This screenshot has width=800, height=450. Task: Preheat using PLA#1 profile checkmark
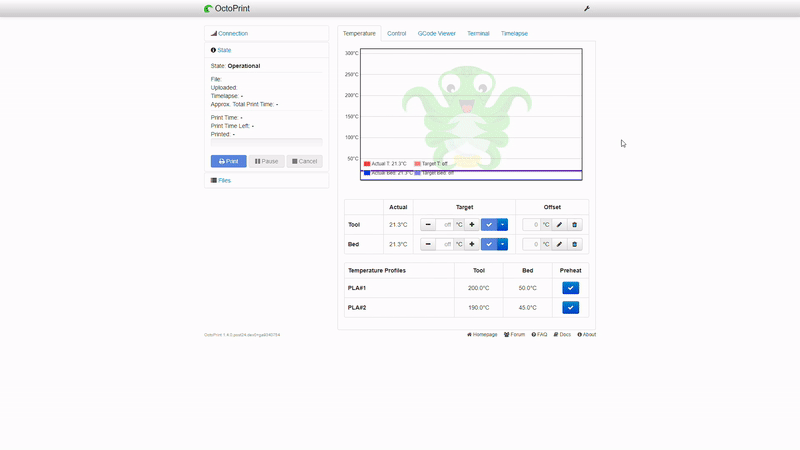pyautogui.click(x=570, y=288)
